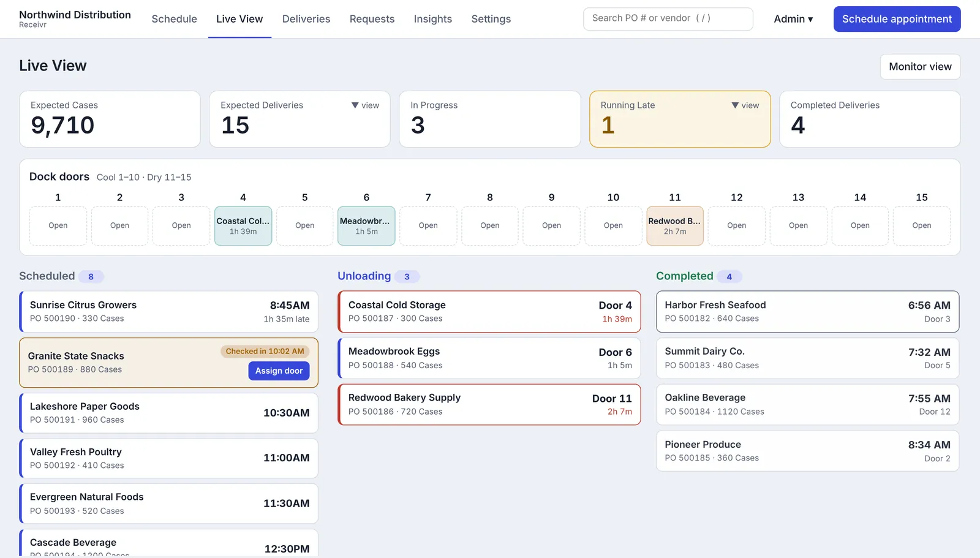Open the Pioneer Produce completed card
The width and height of the screenshot is (980, 558).
point(807,451)
